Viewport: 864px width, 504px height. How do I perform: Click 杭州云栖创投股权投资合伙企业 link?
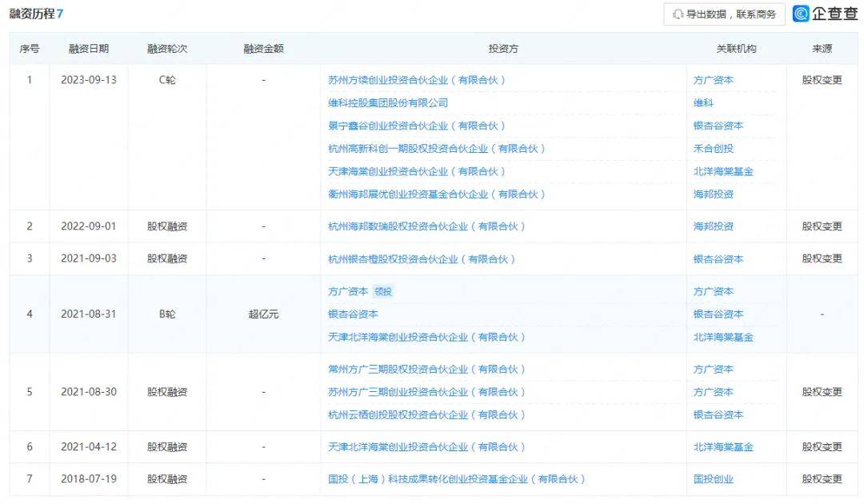[427, 415]
